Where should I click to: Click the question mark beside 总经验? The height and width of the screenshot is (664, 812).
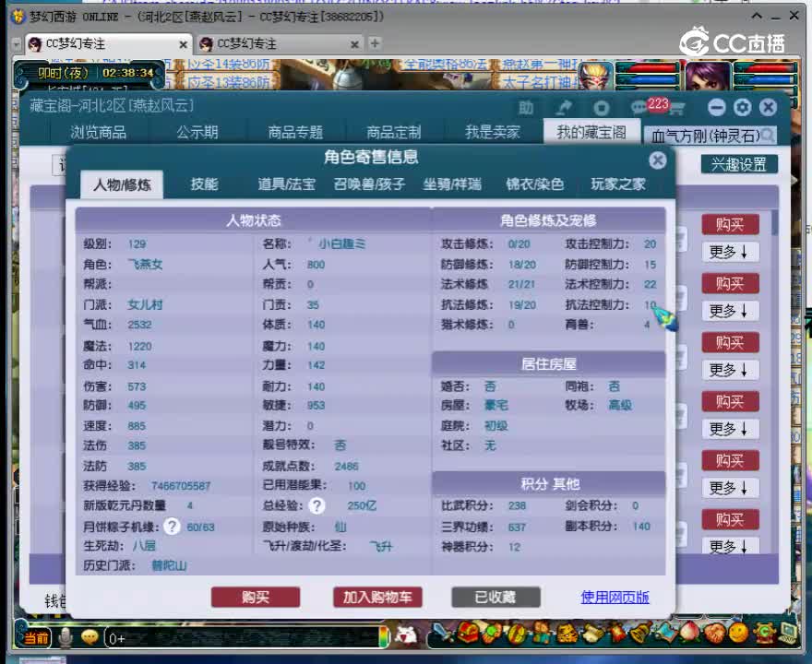click(x=316, y=505)
